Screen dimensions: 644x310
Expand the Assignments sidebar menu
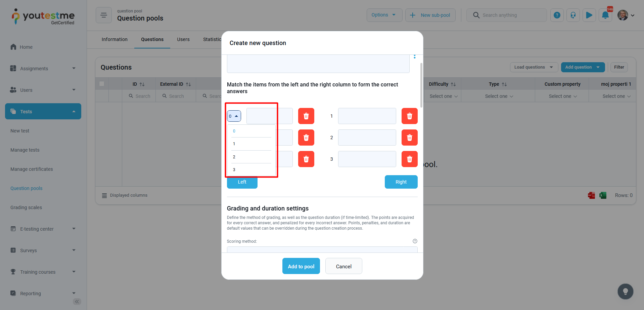[43, 69]
